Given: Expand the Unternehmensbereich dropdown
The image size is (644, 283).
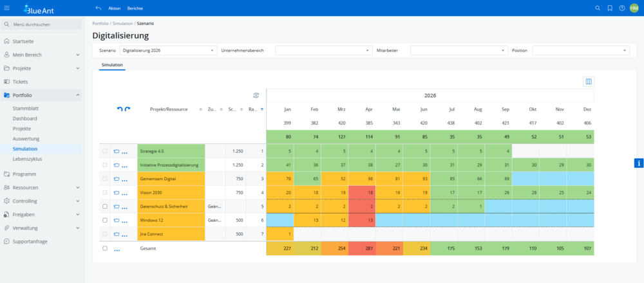Looking at the screenshot, I should tap(323, 50).
